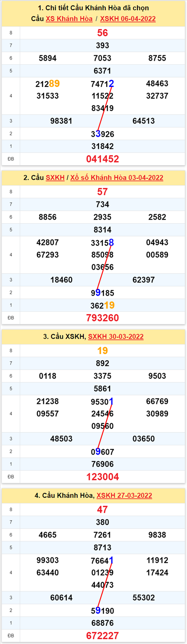187x644 pixels.
Task: Click prize number 59190 in fourth table
Action: [102, 611]
